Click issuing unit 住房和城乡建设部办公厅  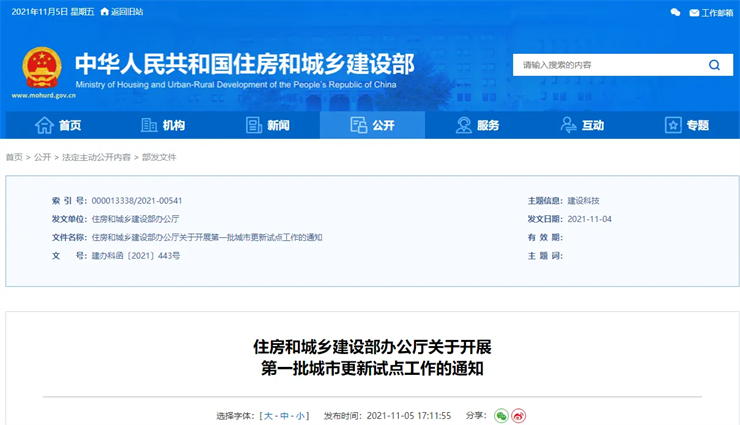pos(135,219)
